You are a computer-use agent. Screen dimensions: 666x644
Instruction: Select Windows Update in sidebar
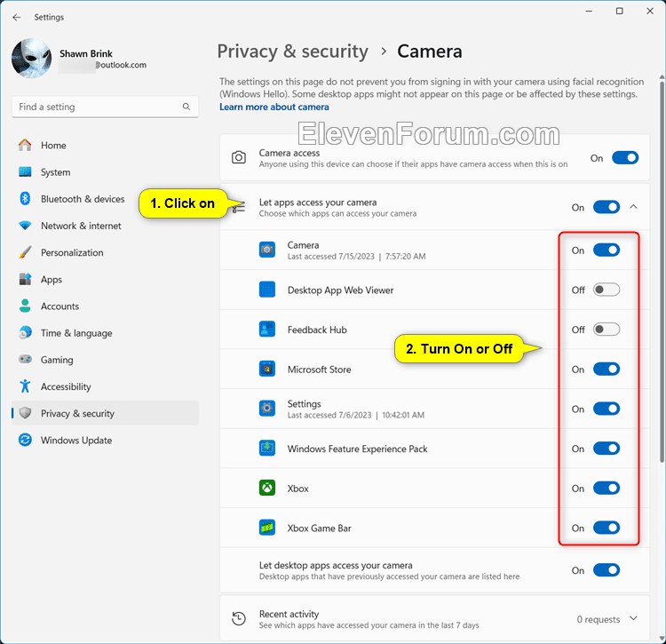coord(105,440)
